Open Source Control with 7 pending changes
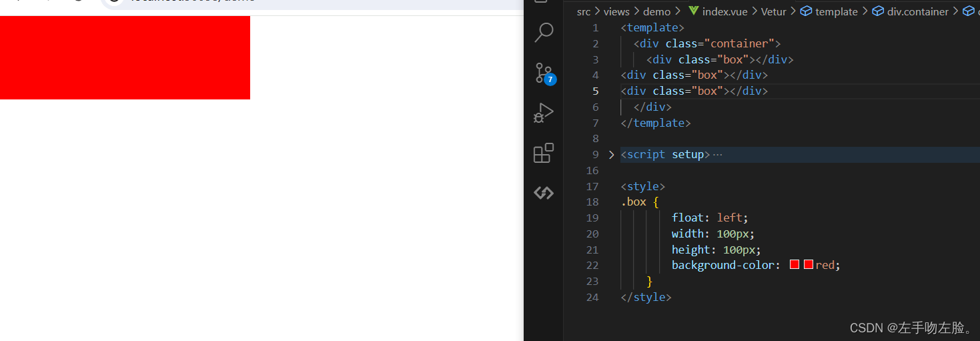Viewport: 980px width, 341px height. tap(544, 73)
